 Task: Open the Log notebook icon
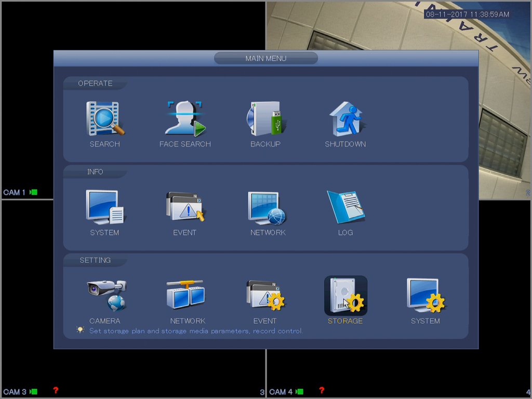click(345, 207)
